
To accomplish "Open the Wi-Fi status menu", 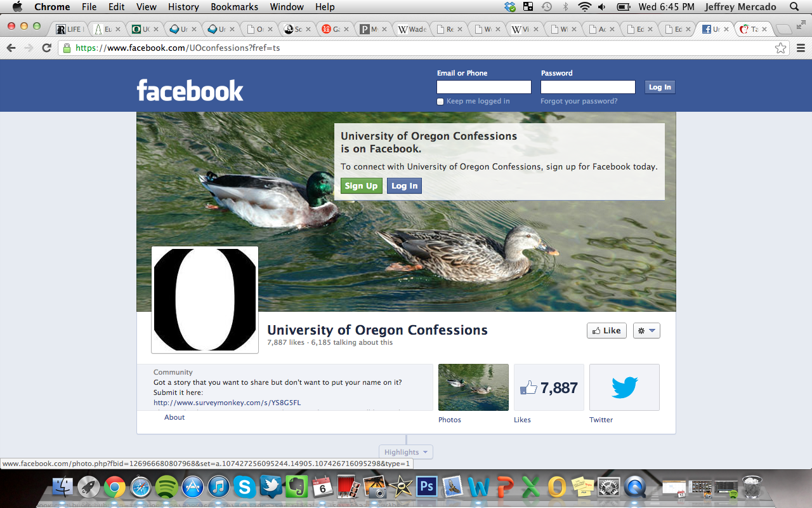I will [x=584, y=7].
